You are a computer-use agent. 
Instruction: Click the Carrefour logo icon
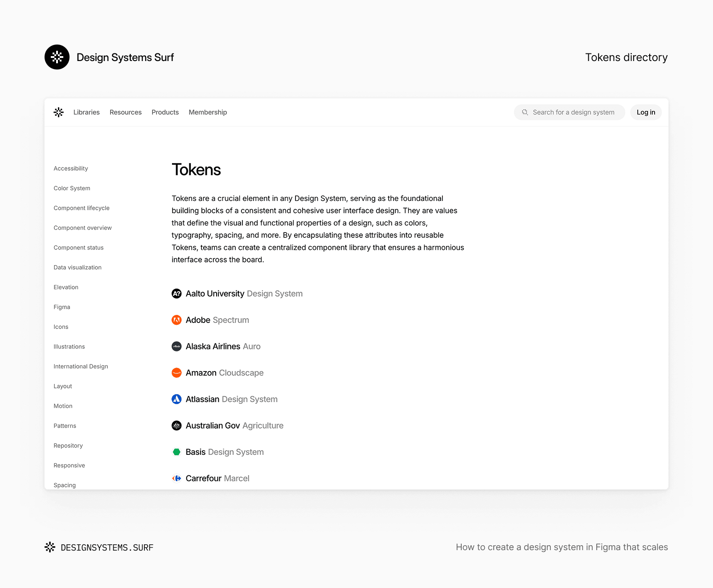176,478
